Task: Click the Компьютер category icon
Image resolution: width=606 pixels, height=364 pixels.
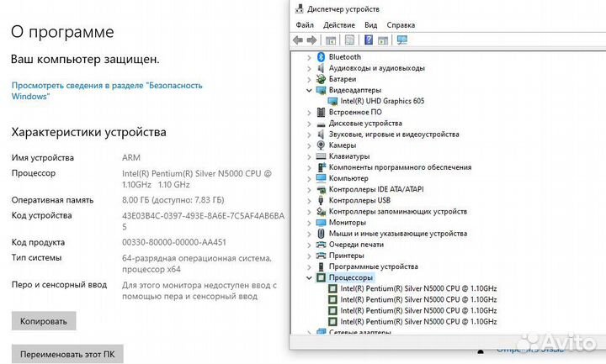Action: click(x=321, y=178)
